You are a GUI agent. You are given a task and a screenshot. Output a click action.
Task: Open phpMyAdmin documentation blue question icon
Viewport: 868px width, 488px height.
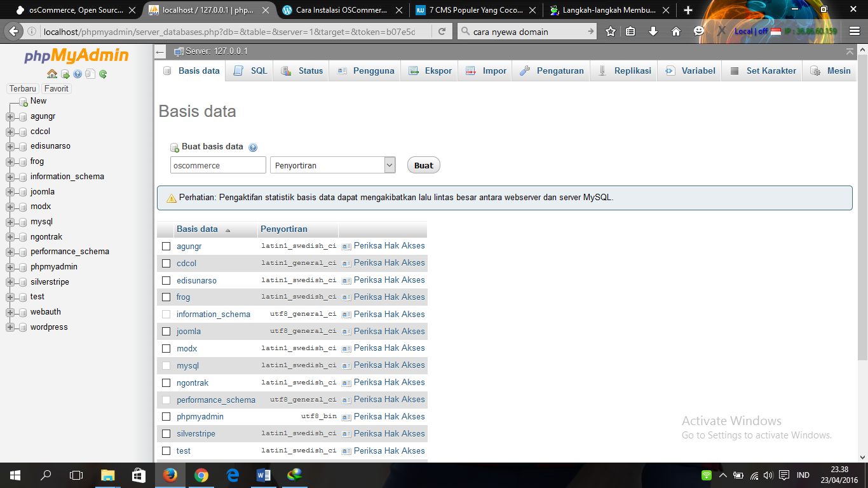(78, 74)
